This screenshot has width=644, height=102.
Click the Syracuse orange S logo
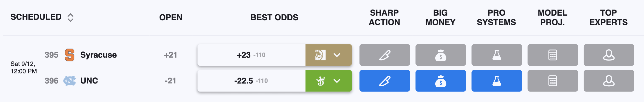click(69, 55)
